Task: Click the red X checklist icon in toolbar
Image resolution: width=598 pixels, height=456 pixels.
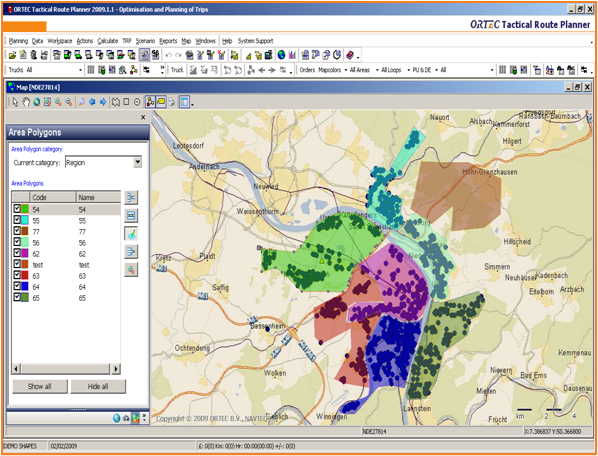Action: [221, 55]
